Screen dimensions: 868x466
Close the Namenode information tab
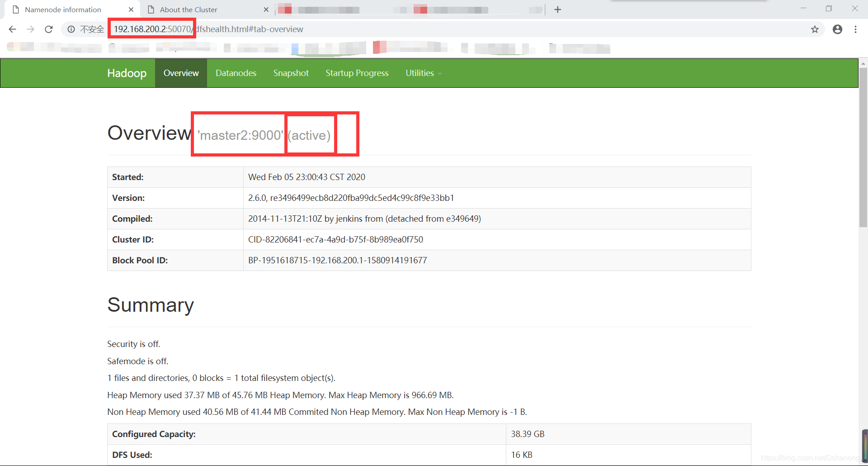[131, 10]
